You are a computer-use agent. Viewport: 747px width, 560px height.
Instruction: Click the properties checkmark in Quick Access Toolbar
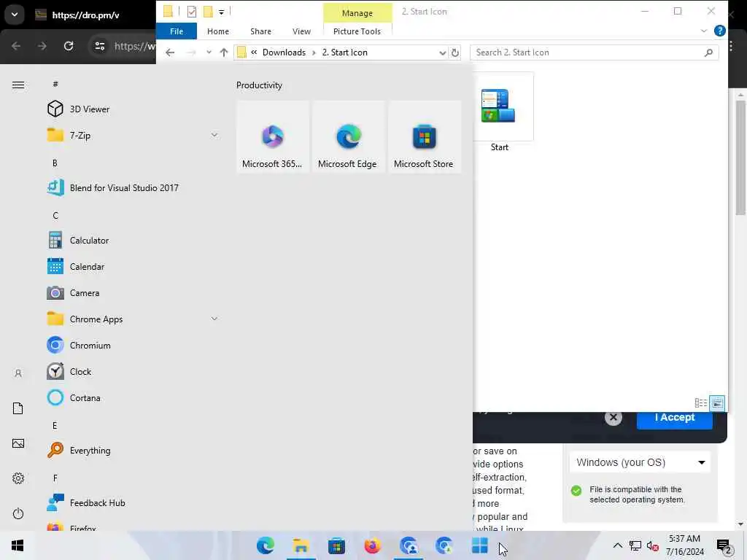(192, 12)
